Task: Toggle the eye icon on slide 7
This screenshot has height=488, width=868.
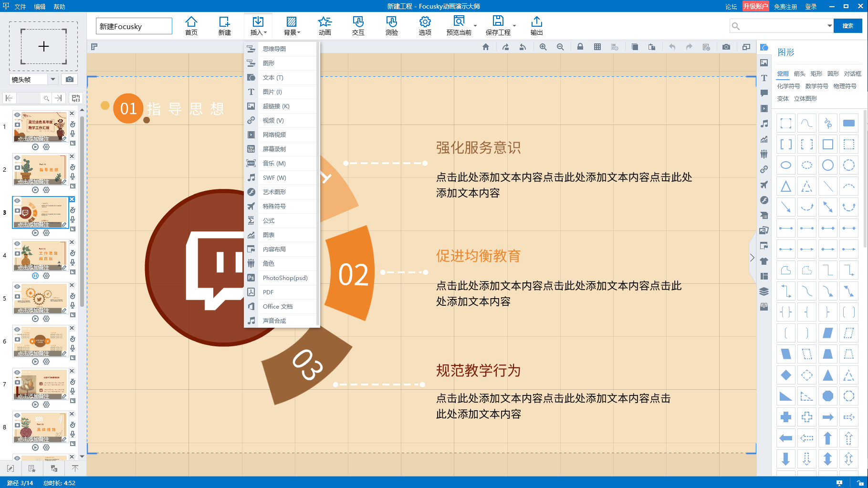Action: pyautogui.click(x=17, y=373)
